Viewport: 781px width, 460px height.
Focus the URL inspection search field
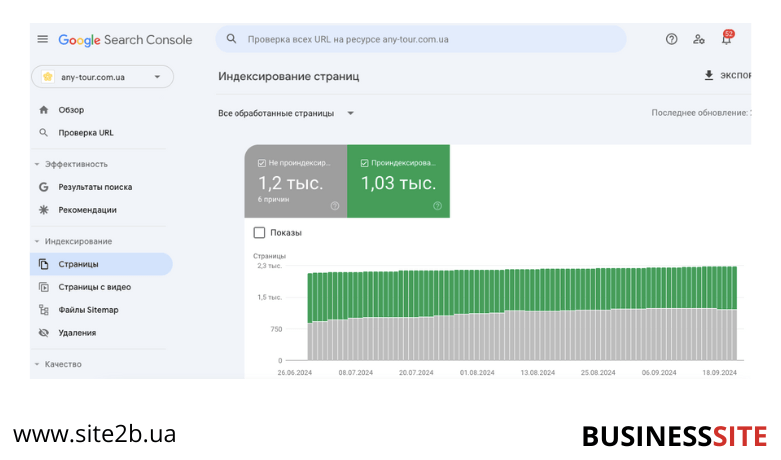coord(421,39)
